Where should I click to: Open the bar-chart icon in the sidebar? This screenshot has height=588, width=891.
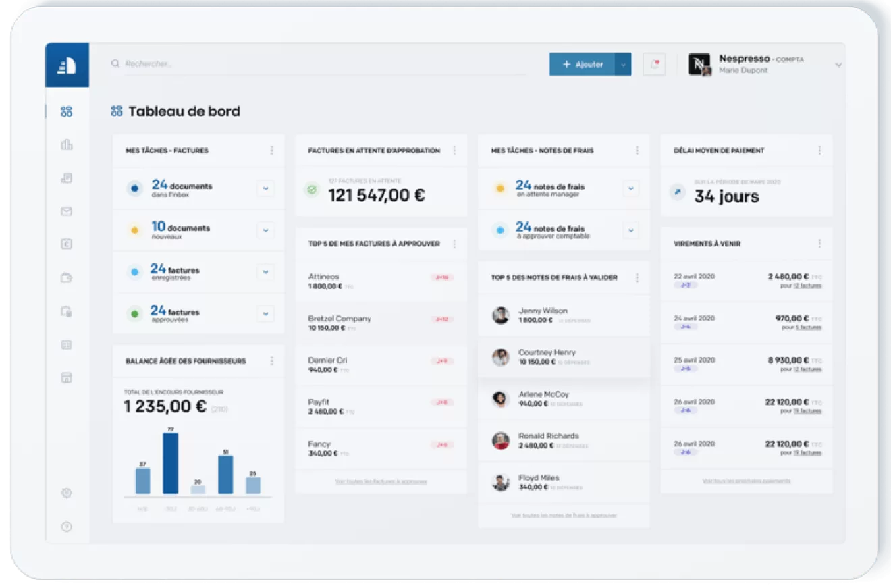coord(66,144)
